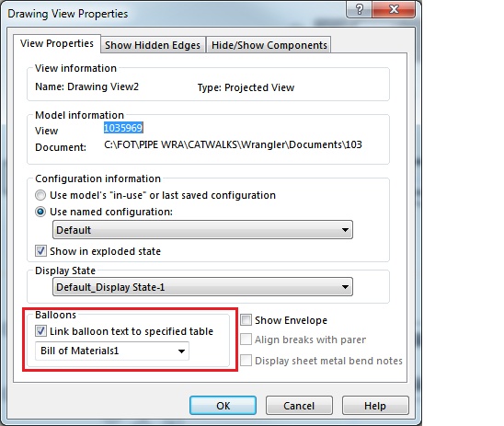Click the 'Name: Drawing View2' text

coord(86,86)
